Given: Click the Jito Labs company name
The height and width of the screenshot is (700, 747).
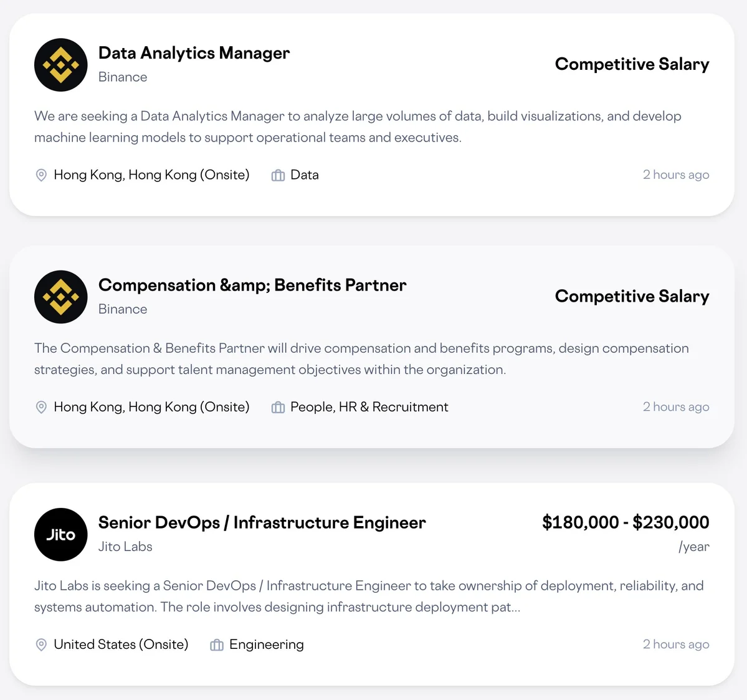Looking at the screenshot, I should (125, 547).
